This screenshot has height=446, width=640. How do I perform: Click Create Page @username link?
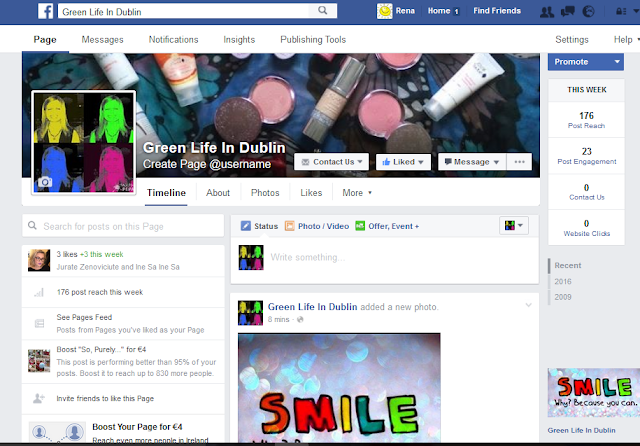[207, 164]
